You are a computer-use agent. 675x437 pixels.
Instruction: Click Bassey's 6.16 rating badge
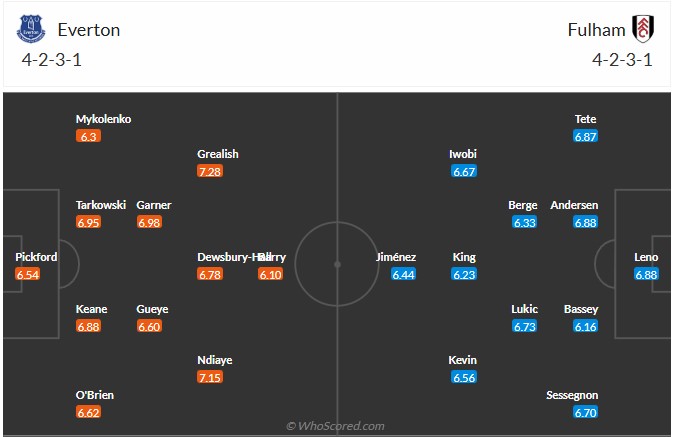pos(586,326)
